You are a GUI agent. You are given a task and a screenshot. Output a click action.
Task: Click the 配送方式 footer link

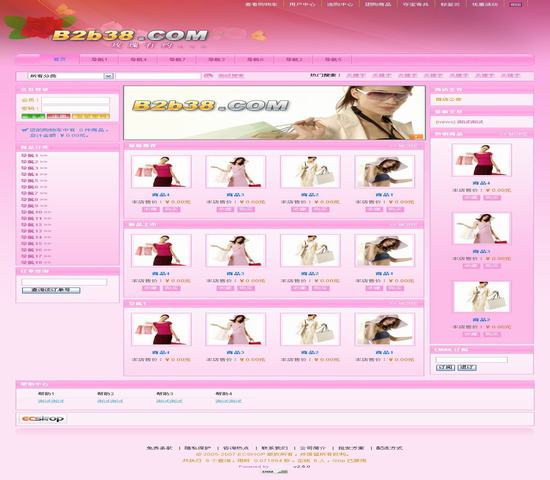tap(389, 448)
